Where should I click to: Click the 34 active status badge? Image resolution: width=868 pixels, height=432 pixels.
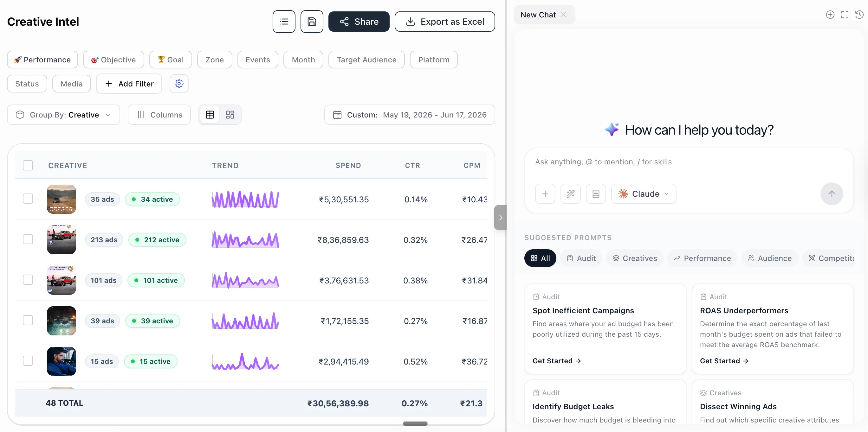point(152,199)
